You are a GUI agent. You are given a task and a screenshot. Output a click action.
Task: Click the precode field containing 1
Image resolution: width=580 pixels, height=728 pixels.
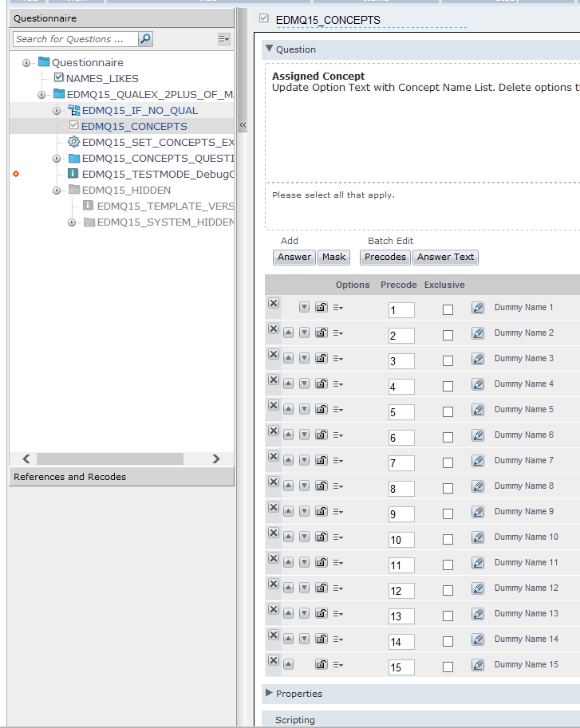401,310
